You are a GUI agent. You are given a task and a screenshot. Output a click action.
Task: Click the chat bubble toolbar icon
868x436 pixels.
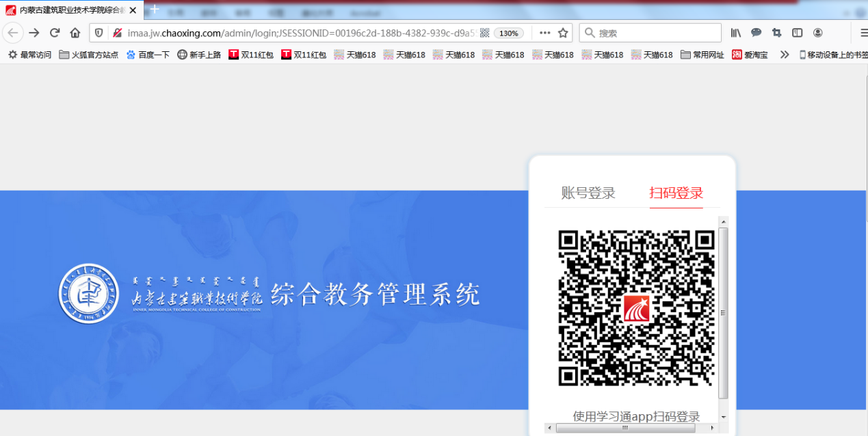click(757, 33)
